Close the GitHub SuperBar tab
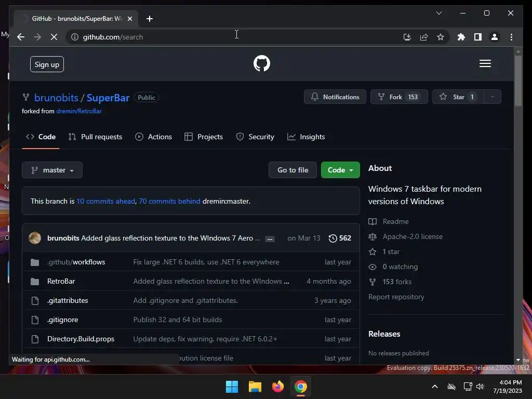The image size is (532, 399). pyautogui.click(x=129, y=19)
